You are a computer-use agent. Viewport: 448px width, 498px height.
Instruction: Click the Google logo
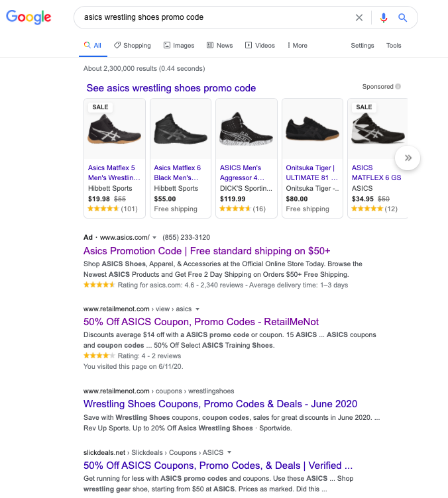pos(29,17)
